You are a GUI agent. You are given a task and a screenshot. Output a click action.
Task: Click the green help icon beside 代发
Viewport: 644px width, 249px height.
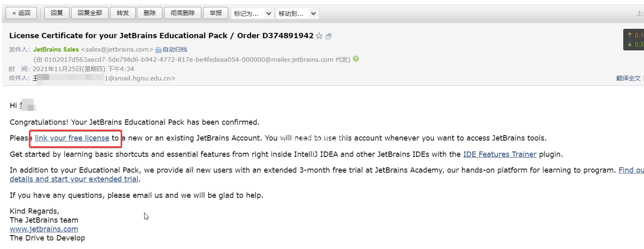(x=356, y=59)
